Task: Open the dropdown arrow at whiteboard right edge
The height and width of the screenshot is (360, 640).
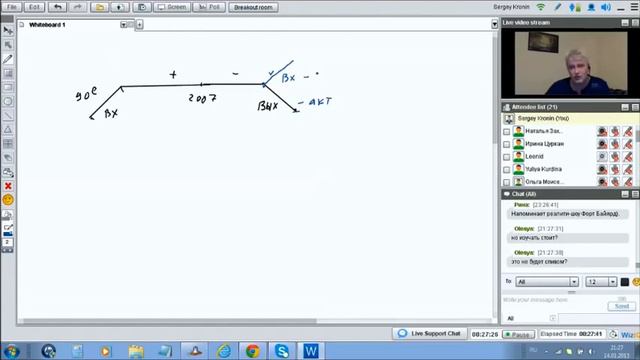Action: [x=494, y=24]
